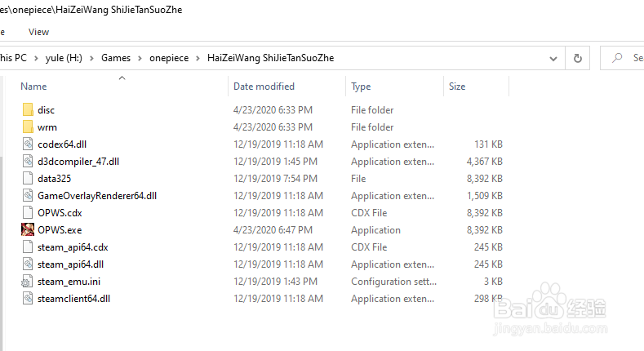Click the steam_emu.ini settings file icon

click(28, 282)
